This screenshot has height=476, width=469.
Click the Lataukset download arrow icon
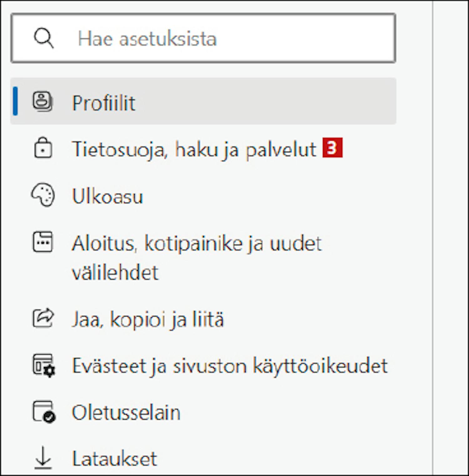[43, 458]
